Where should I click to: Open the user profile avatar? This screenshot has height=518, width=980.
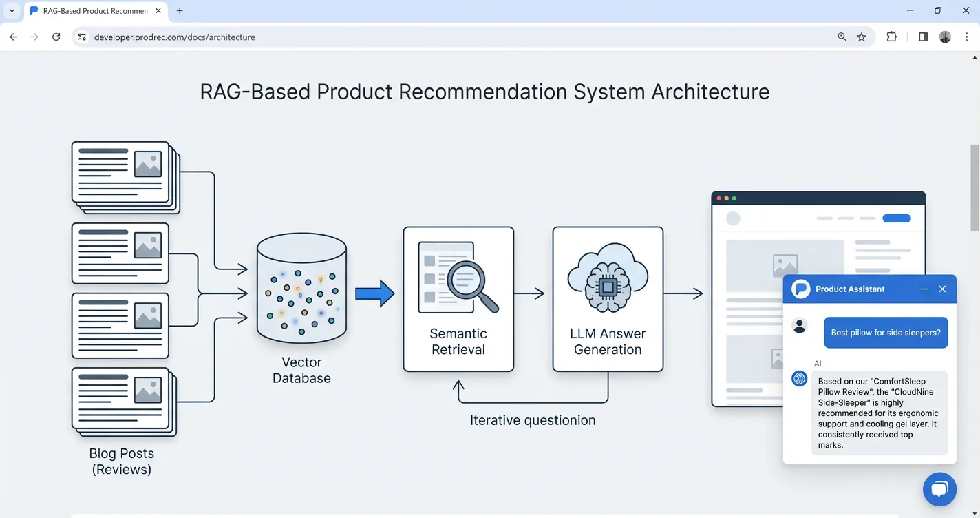(x=945, y=37)
